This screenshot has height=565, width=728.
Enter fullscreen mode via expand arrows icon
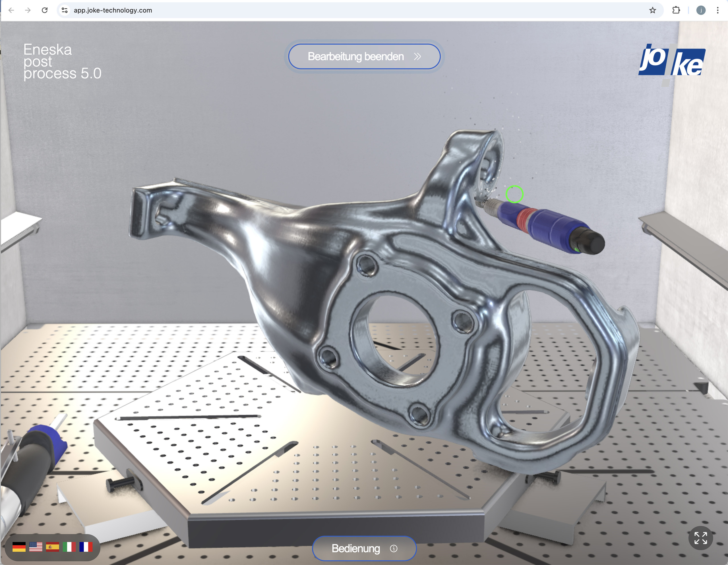click(701, 539)
